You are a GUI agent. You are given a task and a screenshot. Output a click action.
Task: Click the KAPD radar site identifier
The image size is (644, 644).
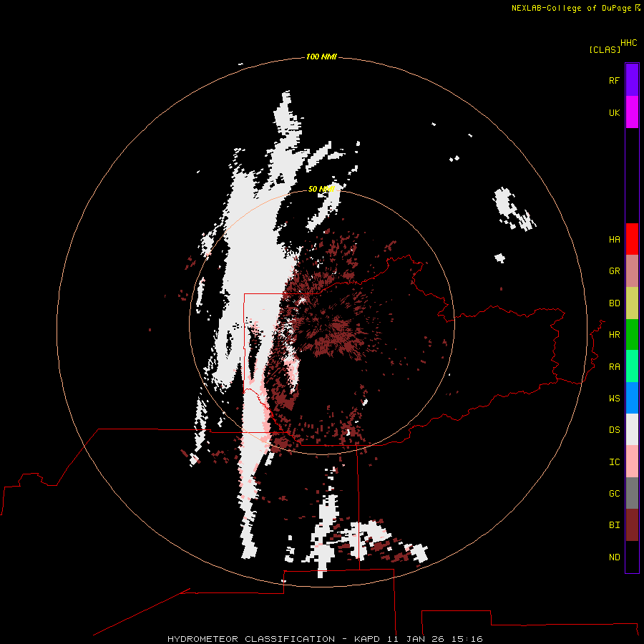point(369,639)
